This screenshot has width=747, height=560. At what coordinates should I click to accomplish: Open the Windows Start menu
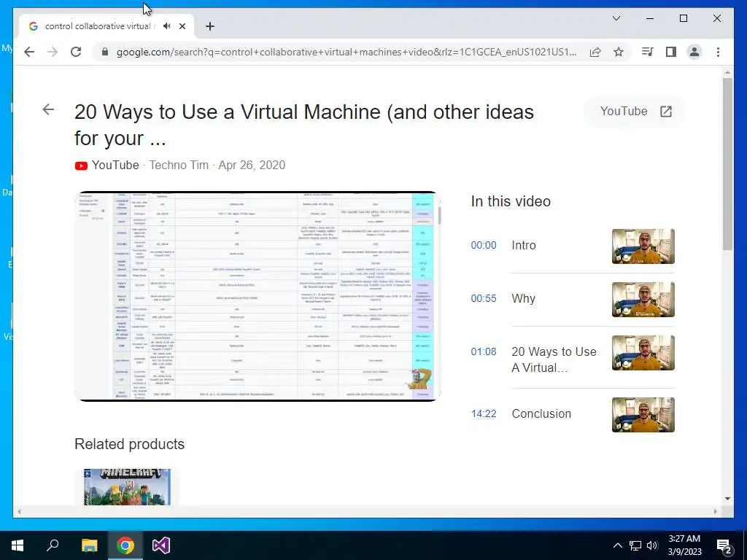click(x=18, y=545)
